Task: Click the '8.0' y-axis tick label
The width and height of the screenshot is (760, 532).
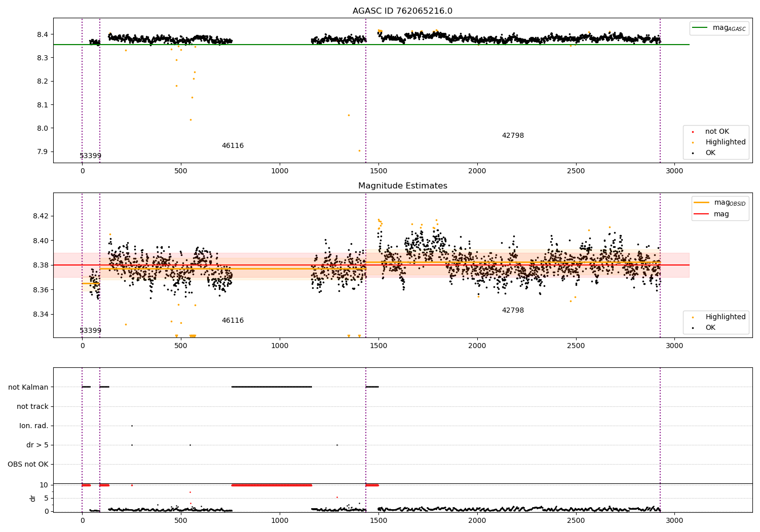Action: pos(43,128)
